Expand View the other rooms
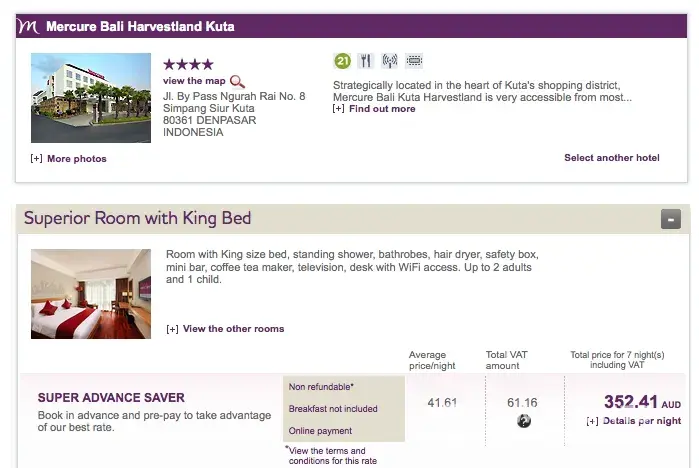Screen dimensions: 699x468 point(232,329)
